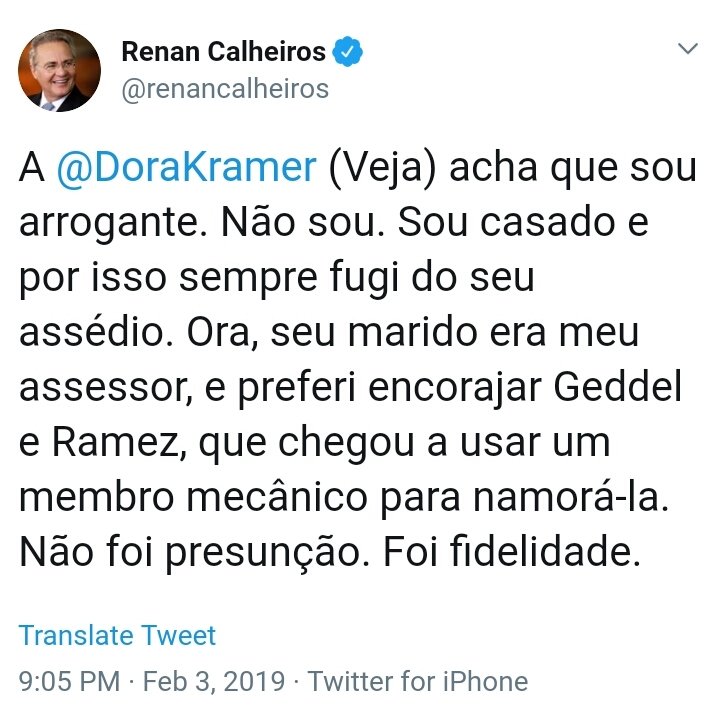
Task: Open the 9:05 PM timestamp
Action: click(69, 681)
